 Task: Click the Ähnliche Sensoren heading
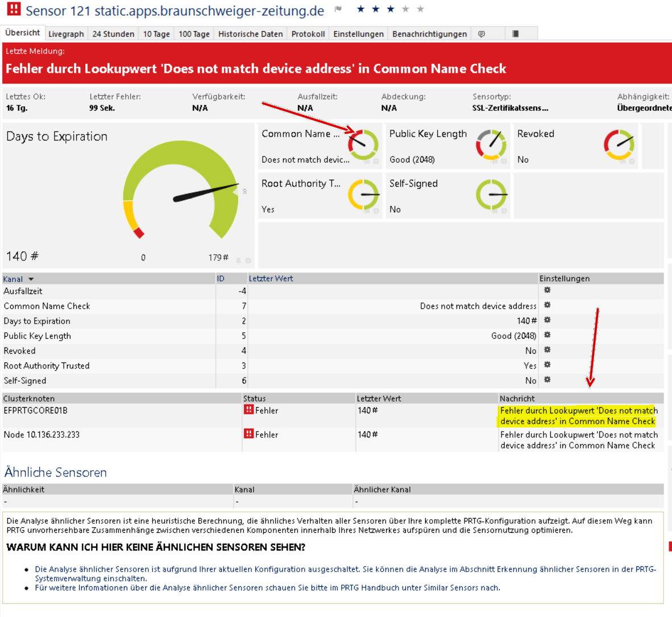point(55,472)
